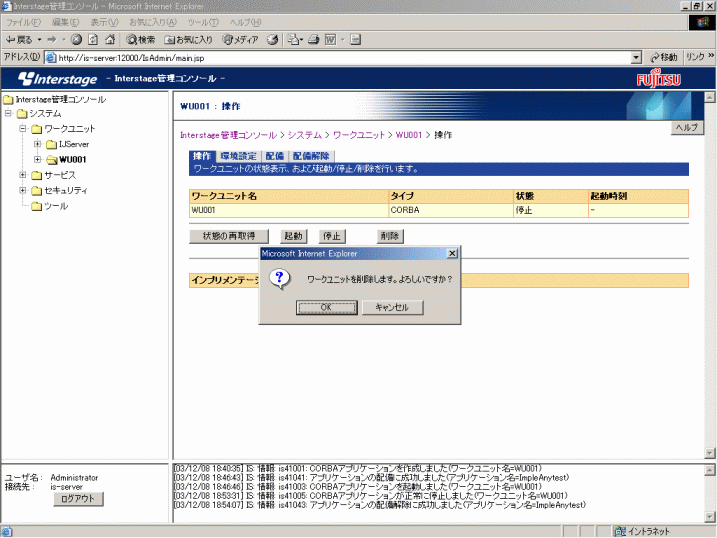
Task: Click the イントラネット zone status icon
Action: (620, 531)
